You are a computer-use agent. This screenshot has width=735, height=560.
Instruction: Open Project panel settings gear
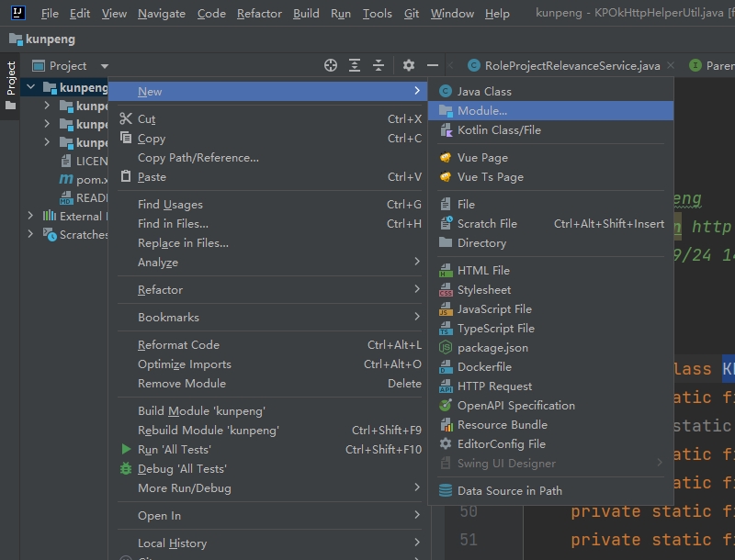(x=409, y=65)
